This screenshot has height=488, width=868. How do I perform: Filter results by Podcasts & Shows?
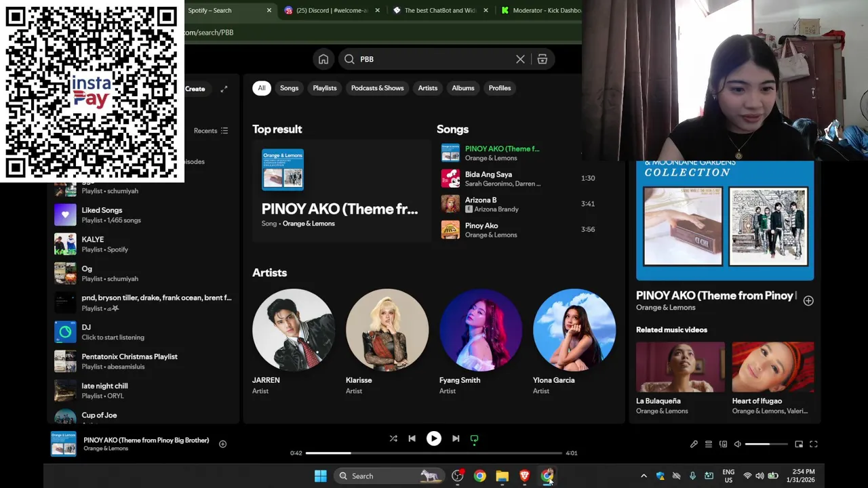pos(377,88)
